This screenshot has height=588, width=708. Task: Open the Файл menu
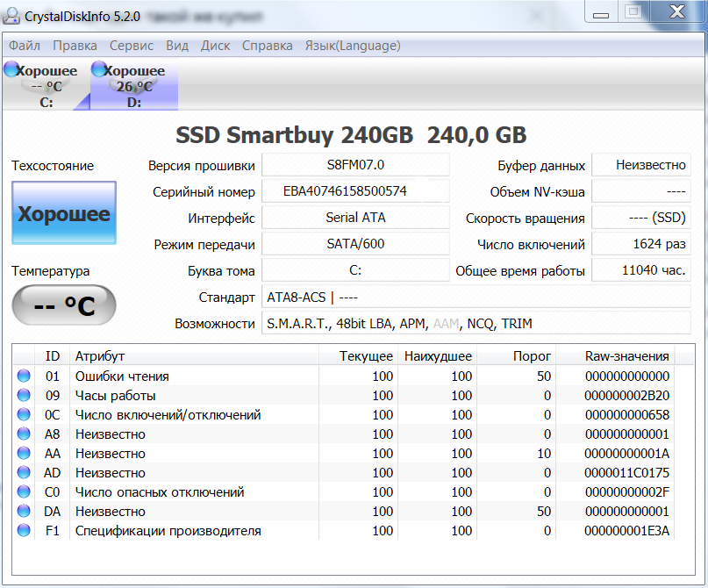pos(25,46)
